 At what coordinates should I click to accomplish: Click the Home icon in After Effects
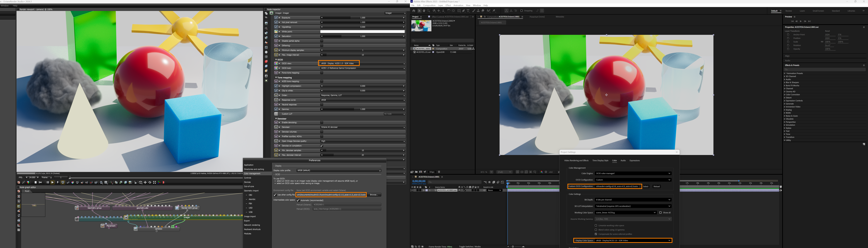(414, 11)
